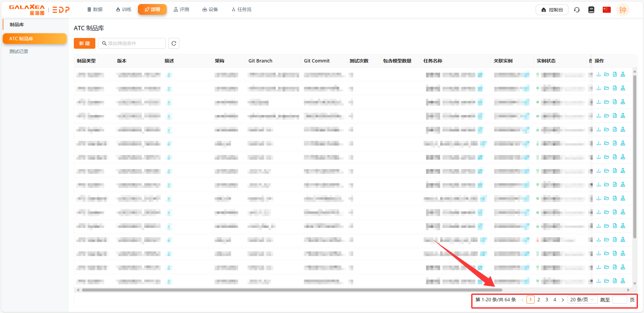Screen dimensions: 644x313
Task: Click the 控制台 button in the header
Action: click(x=552, y=10)
